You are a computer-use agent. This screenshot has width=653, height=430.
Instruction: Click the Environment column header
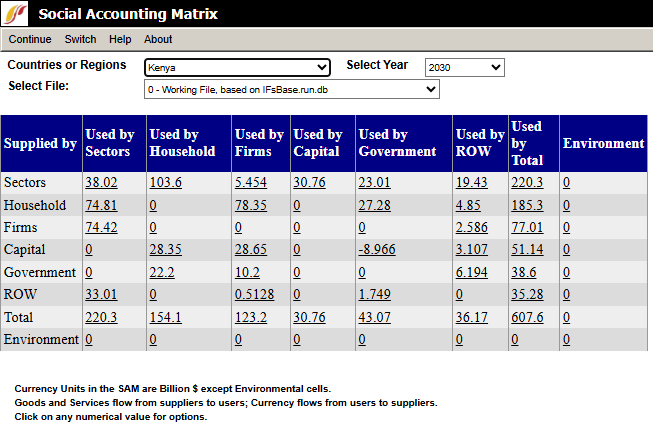[603, 143]
